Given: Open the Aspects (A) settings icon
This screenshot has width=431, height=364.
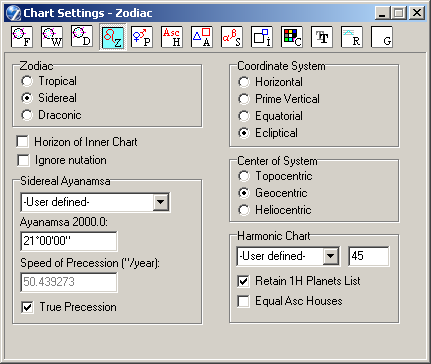Looking at the screenshot, I should pos(202,37).
